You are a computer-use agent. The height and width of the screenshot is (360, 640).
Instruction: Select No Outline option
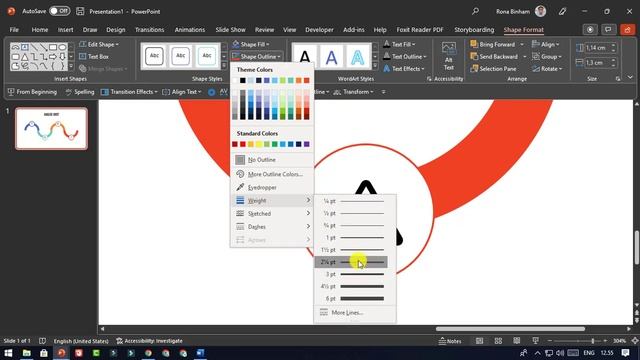[272, 160]
